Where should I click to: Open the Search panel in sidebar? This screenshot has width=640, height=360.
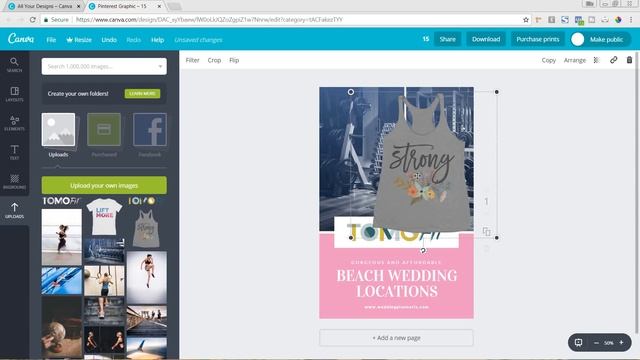[14, 64]
